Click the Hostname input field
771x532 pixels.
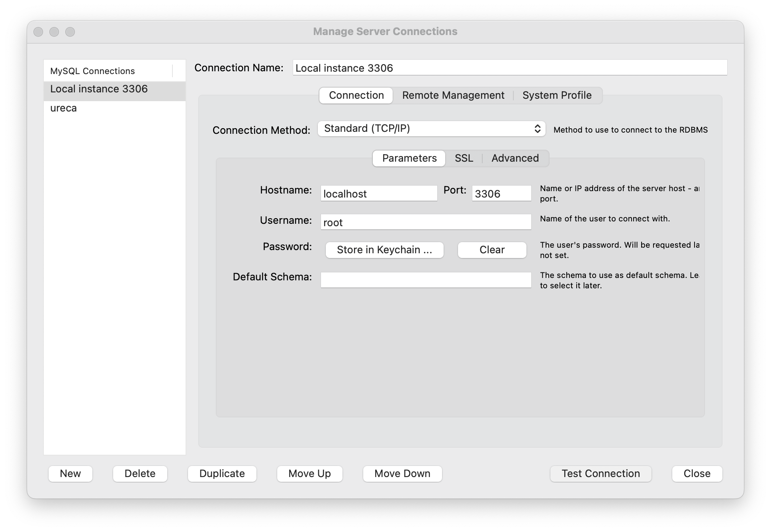378,194
